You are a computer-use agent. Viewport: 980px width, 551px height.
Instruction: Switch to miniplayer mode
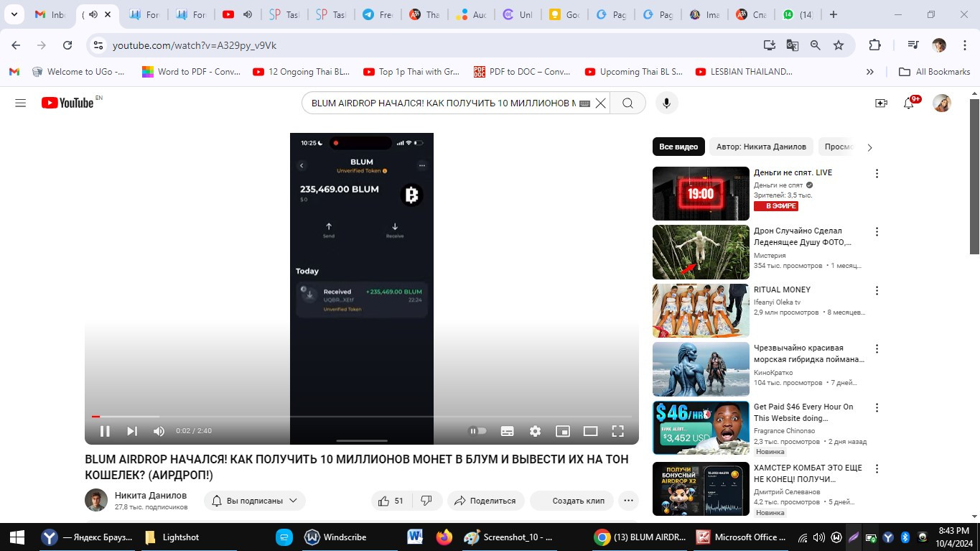tap(563, 431)
